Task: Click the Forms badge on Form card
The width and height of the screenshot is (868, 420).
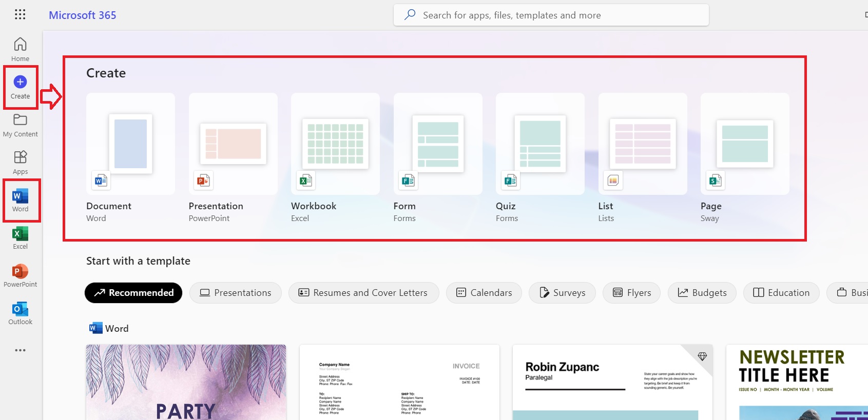Action: [x=408, y=181]
